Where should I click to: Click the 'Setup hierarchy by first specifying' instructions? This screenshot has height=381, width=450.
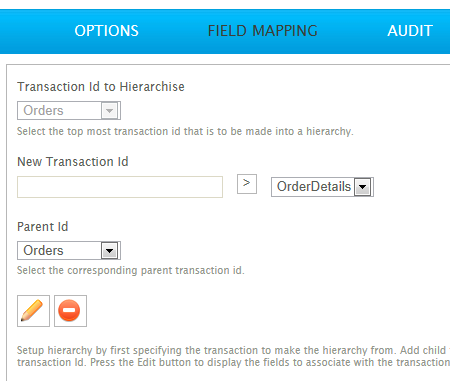(233, 350)
